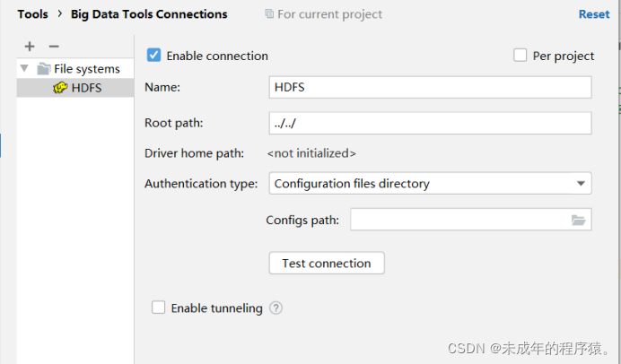The image size is (621, 364).
Task: Click into the Name input field
Action: (430, 87)
